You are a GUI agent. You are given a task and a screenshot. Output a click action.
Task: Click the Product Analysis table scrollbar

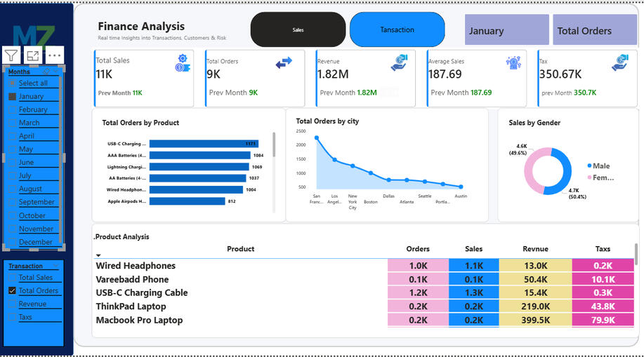pyautogui.click(x=636, y=255)
